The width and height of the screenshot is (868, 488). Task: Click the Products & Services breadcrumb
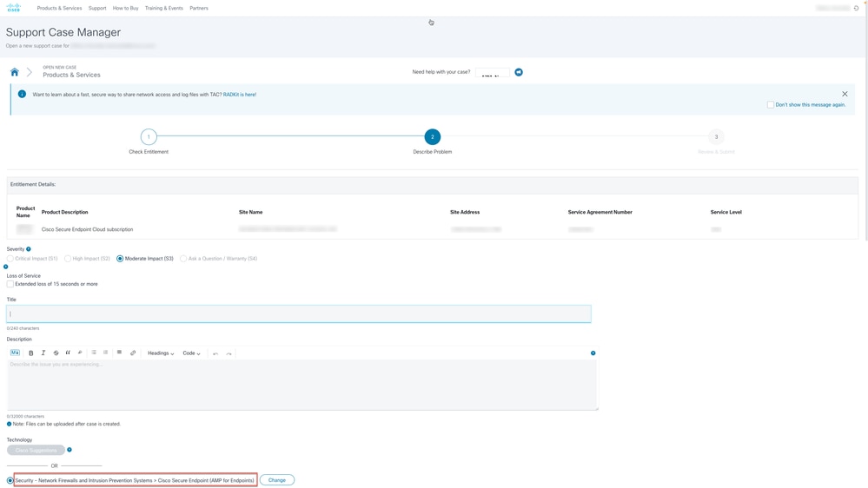point(71,75)
